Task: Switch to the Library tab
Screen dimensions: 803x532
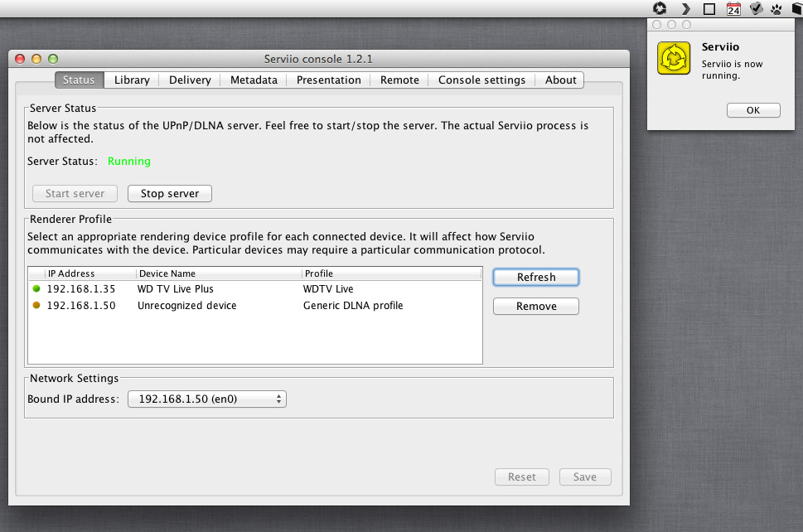Action: pos(132,80)
